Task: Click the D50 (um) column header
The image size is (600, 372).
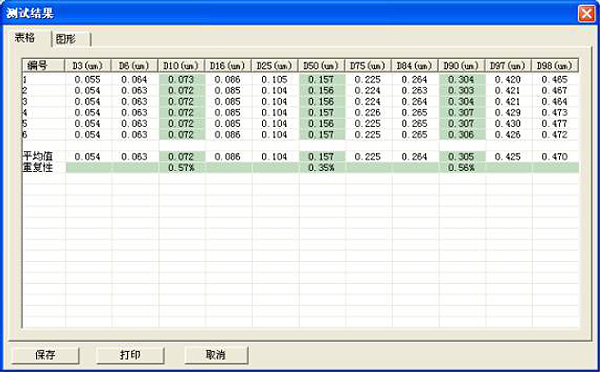Action: click(x=321, y=65)
